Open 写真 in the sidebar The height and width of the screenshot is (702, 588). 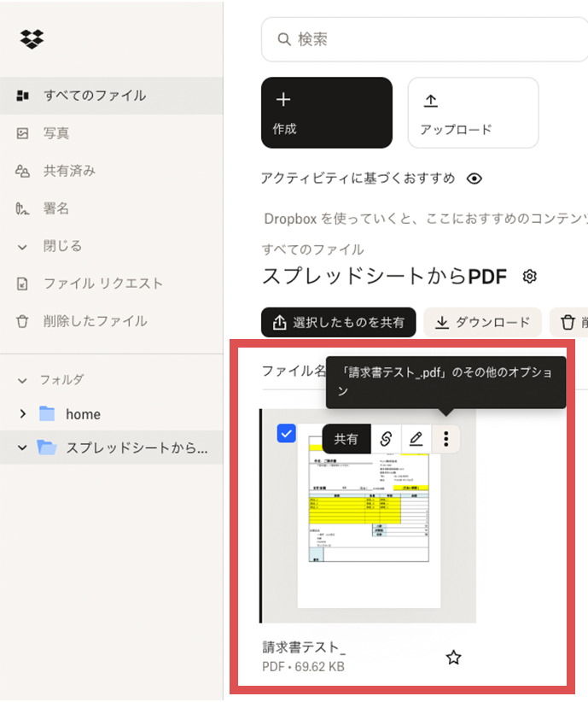(112, 133)
